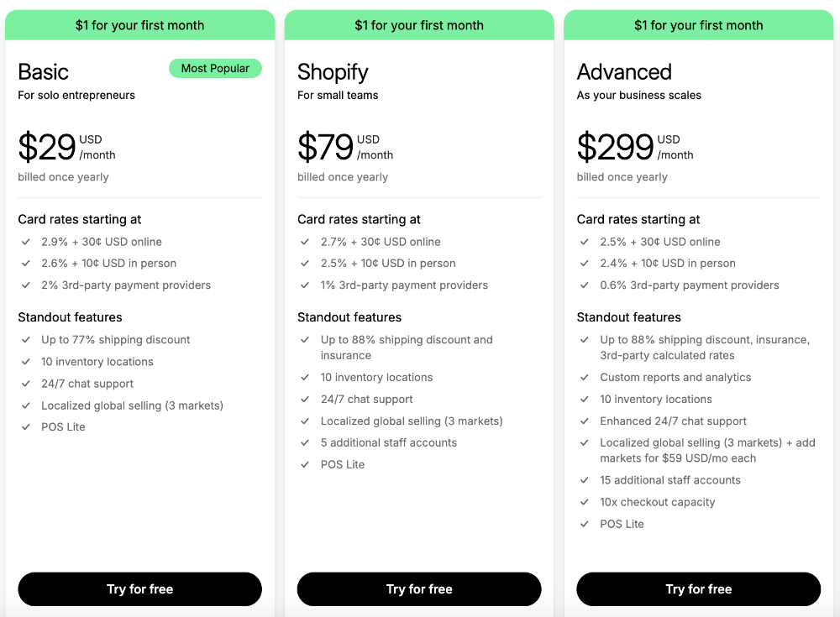Viewport: 840px width, 617px height.
Task: Click checkmark beside 15 additional staff accounts
Action: click(585, 480)
